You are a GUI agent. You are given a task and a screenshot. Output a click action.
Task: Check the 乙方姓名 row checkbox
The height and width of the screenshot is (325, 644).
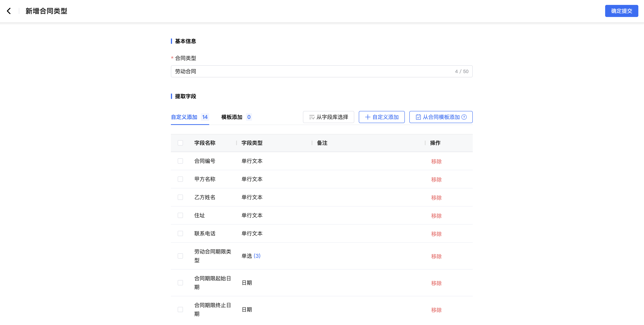180,197
